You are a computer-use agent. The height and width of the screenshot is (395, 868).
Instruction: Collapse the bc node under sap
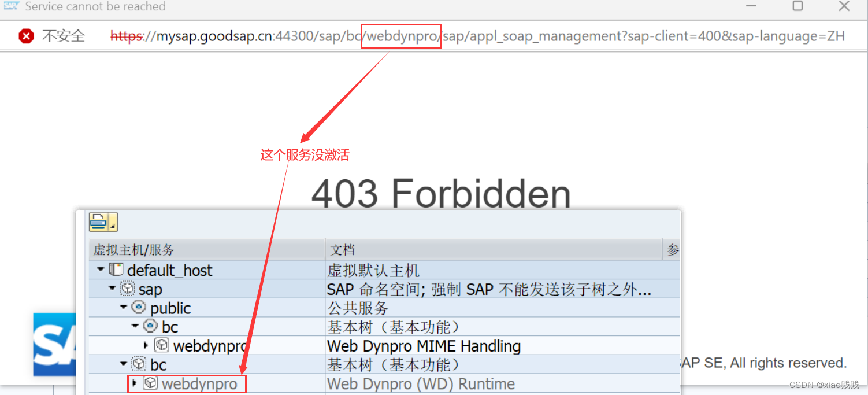pyautogui.click(x=123, y=364)
